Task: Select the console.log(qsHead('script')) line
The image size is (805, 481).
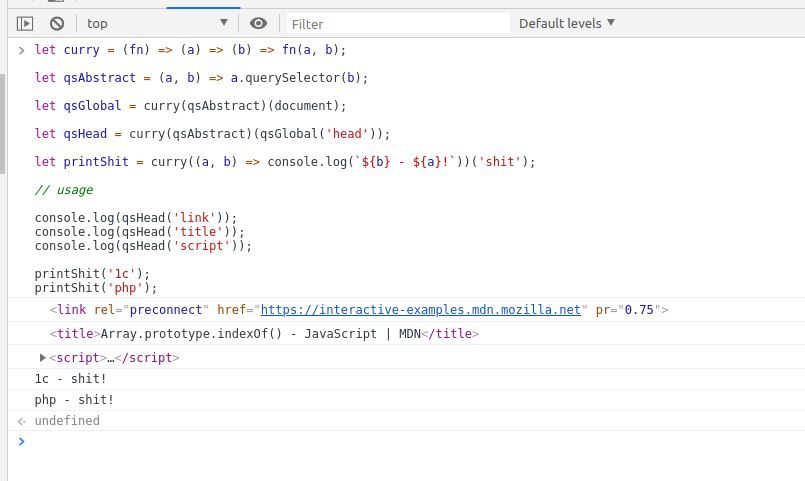Action: (143, 245)
